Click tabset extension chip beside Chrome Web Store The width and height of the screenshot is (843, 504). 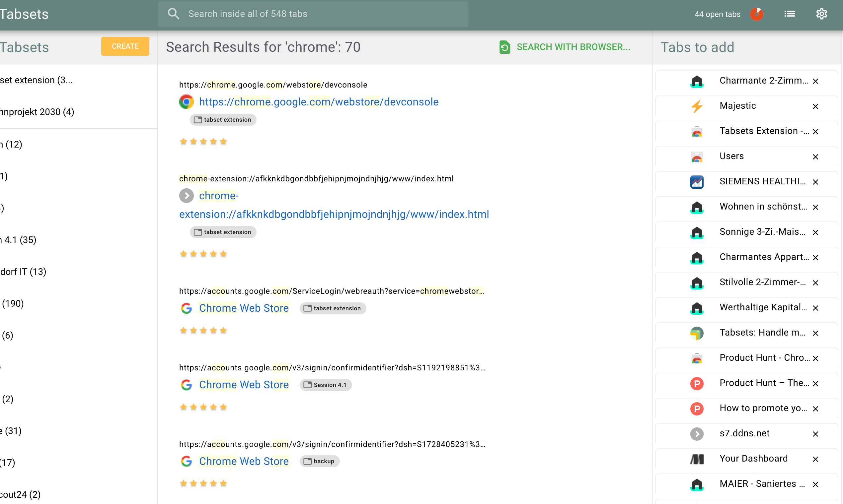point(333,308)
